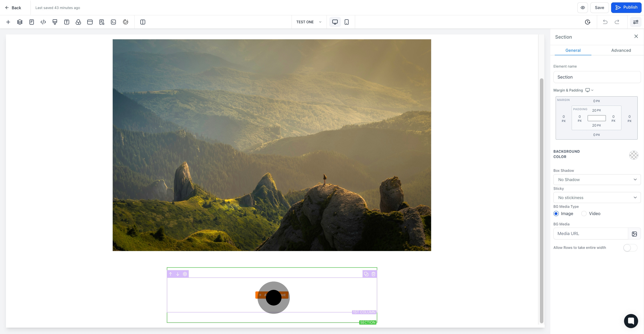
Task: Open the paint brush styling icon
Action: [x=55, y=22]
